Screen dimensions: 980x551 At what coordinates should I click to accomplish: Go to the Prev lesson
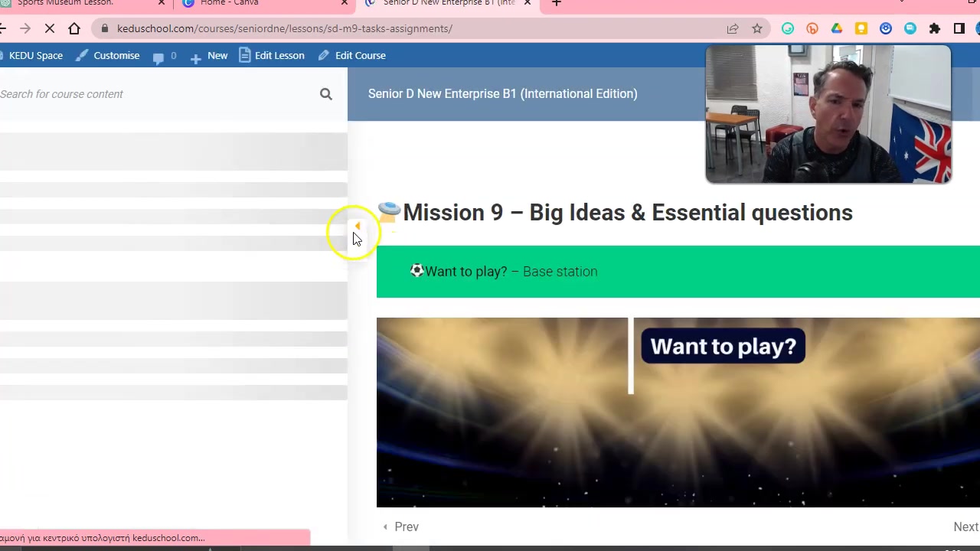400,527
